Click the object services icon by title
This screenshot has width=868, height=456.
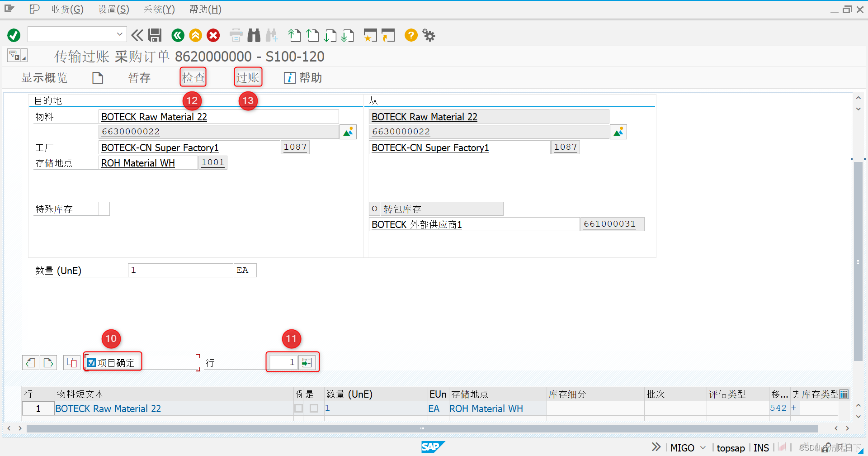click(17, 55)
